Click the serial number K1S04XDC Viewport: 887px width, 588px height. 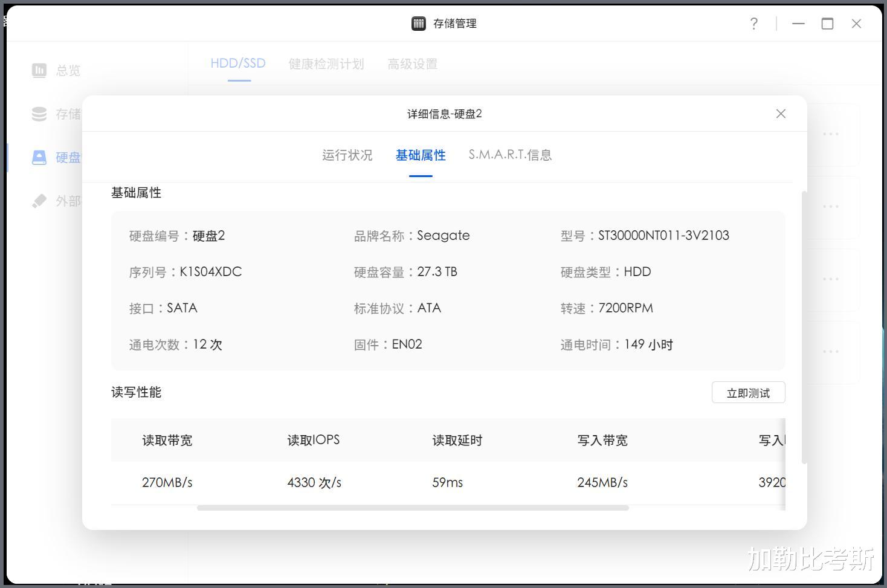tap(211, 272)
